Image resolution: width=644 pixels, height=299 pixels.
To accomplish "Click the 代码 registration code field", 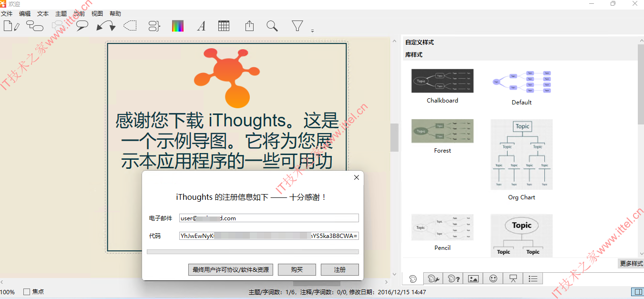I will point(269,236).
